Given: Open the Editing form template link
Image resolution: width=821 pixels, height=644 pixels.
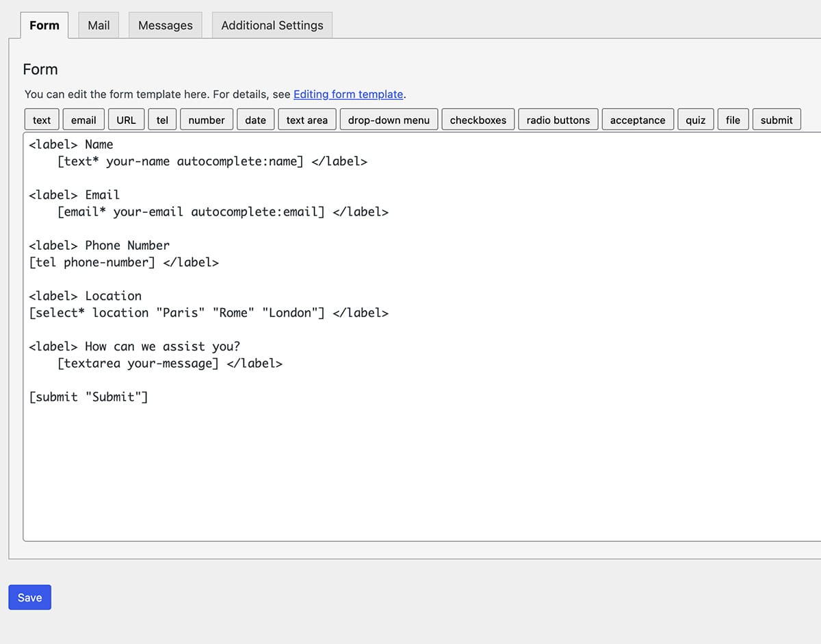Looking at the screenshot, I should click(x=348, y=94).
